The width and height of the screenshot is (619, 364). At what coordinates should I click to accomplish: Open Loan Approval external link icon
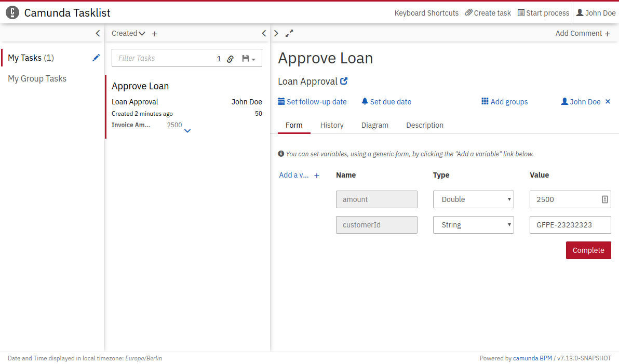pos(344,81)
